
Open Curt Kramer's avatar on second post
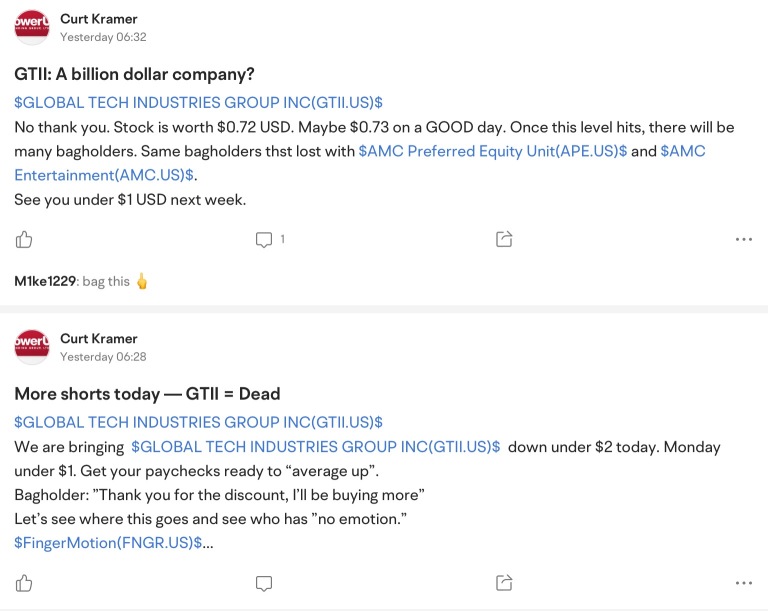click(x=32, y=347)
